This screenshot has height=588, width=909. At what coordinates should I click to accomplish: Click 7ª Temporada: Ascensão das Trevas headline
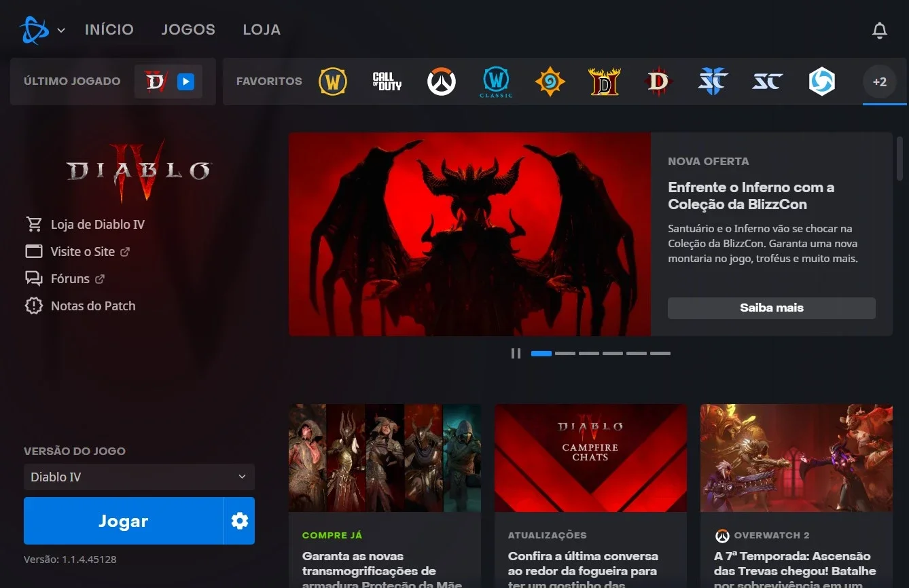(x=795, y=570)
